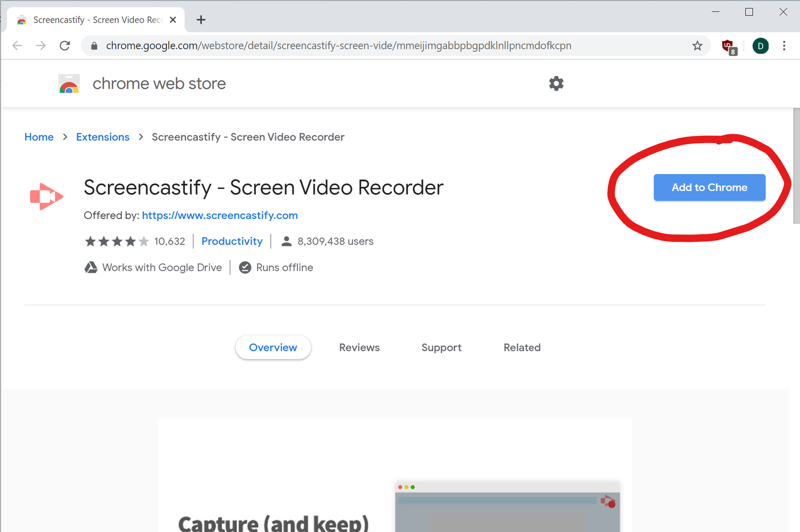Click the Screencastify extension logo
Viewport: 800px width, 532px height.
[46, 196]
